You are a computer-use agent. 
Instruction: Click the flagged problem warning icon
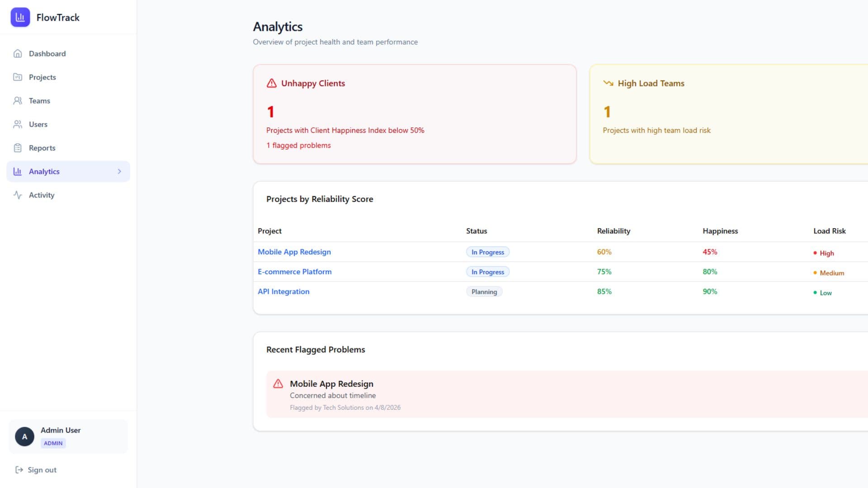tap(278, 384)
